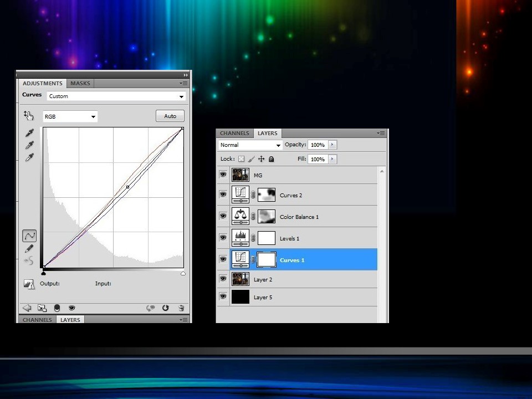Screen dimensions: 532x399
Task: Click the Levels 1 histogram icon
Action: coord(241,238)
